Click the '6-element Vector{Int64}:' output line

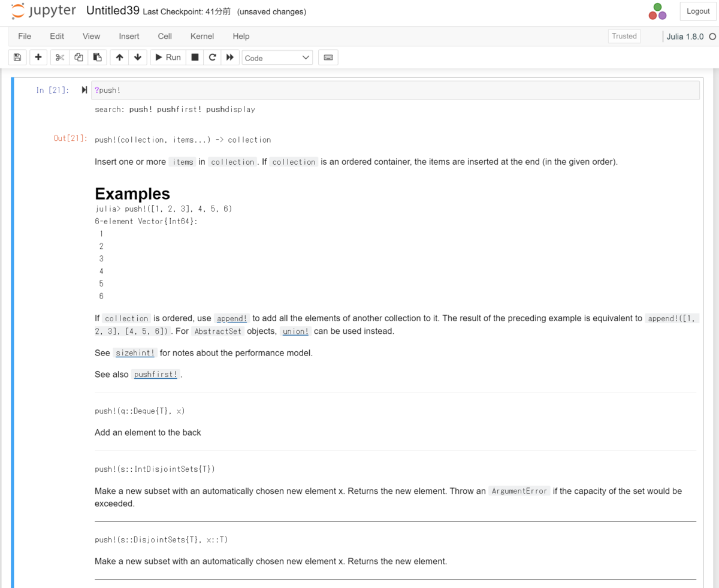146,221
